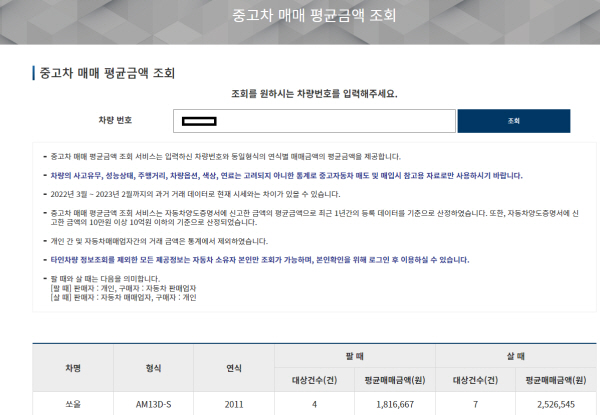This screenshot has width=600, height=415.
Task: Click the blue notice starting 차량의 사고유무
Action: click(286, 176)
